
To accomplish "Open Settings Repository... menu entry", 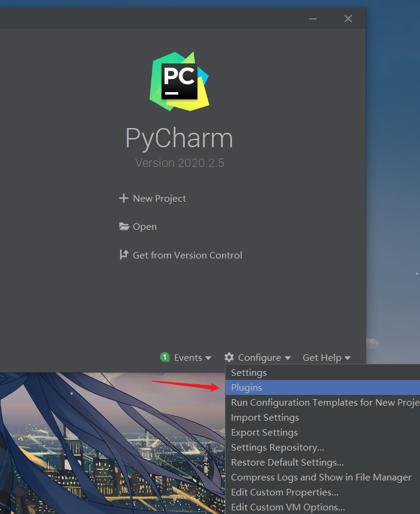I will tap(322, 448).
